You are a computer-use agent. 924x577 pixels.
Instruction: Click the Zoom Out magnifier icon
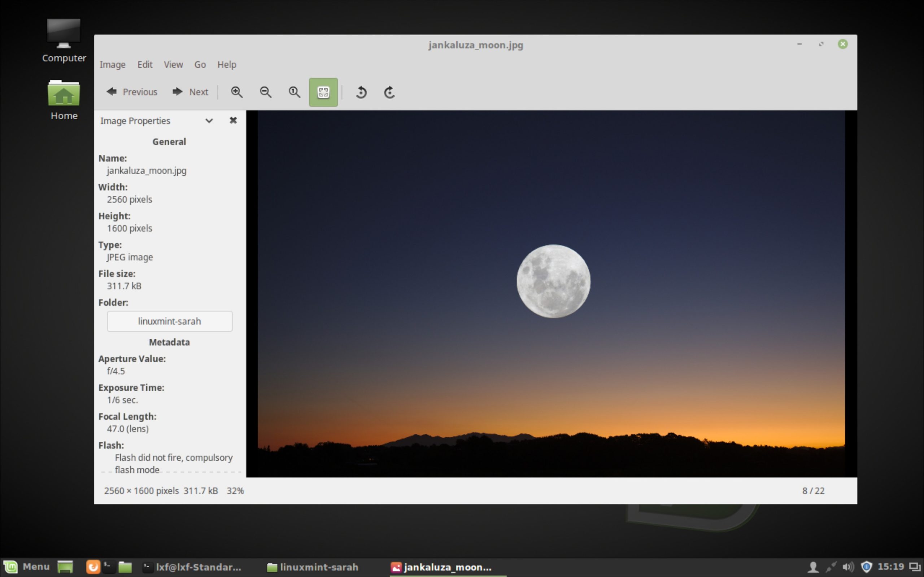tap(266, 92)
